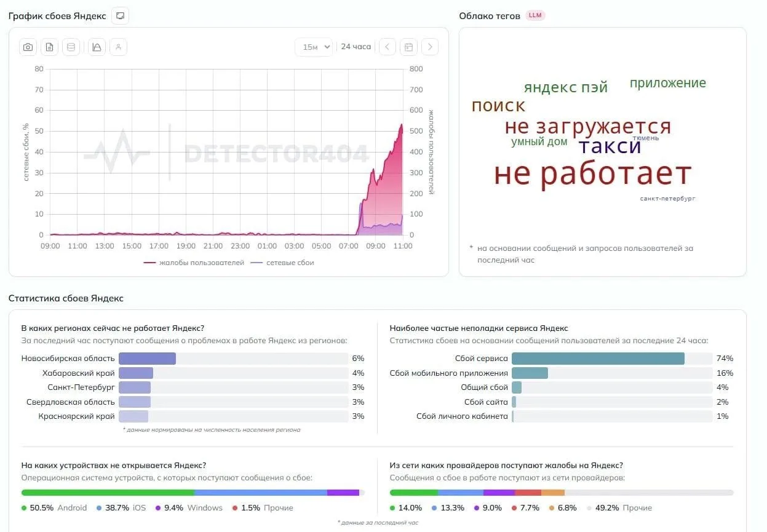Click the tag не работает

593,173
